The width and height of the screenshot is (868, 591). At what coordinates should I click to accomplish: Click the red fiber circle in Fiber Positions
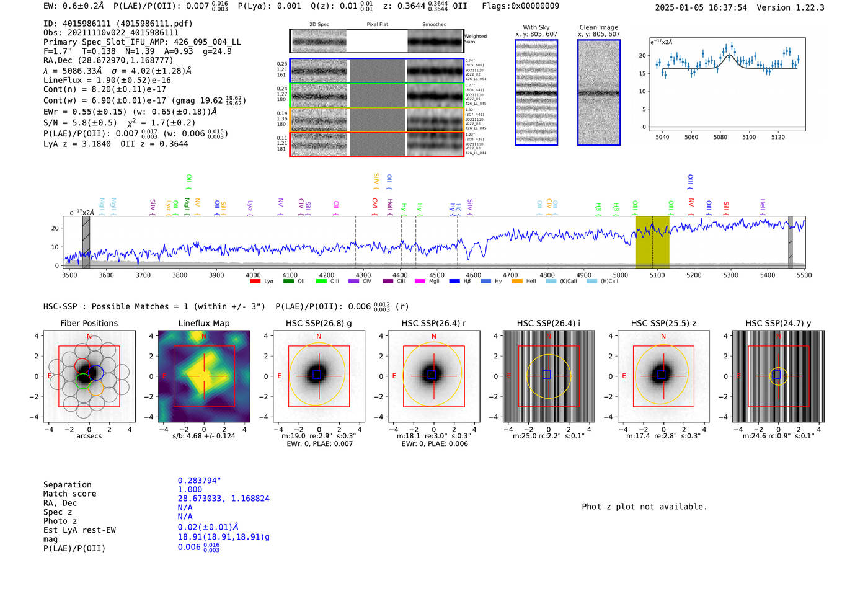82,365
